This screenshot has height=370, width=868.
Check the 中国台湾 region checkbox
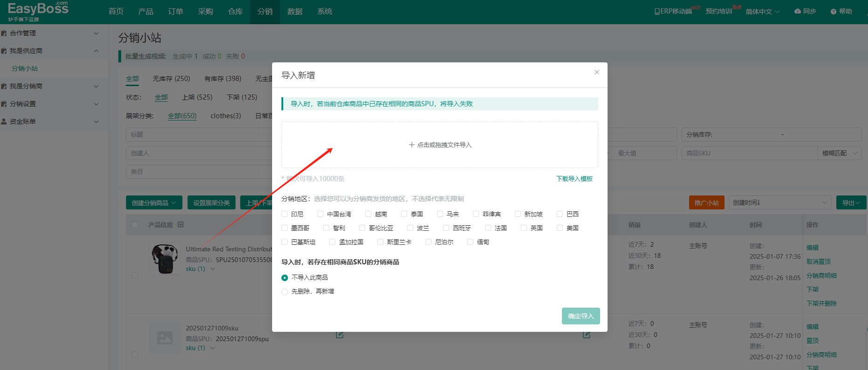(320, 214)
